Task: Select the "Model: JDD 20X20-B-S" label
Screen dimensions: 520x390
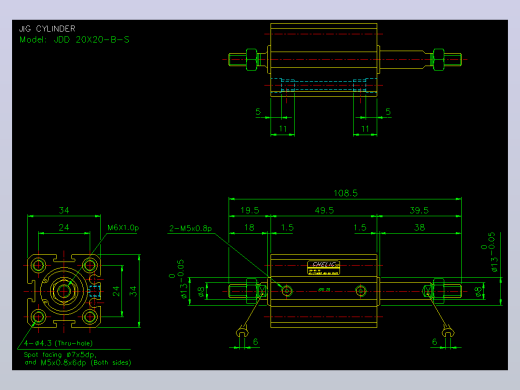Action: tap(74, 40)
